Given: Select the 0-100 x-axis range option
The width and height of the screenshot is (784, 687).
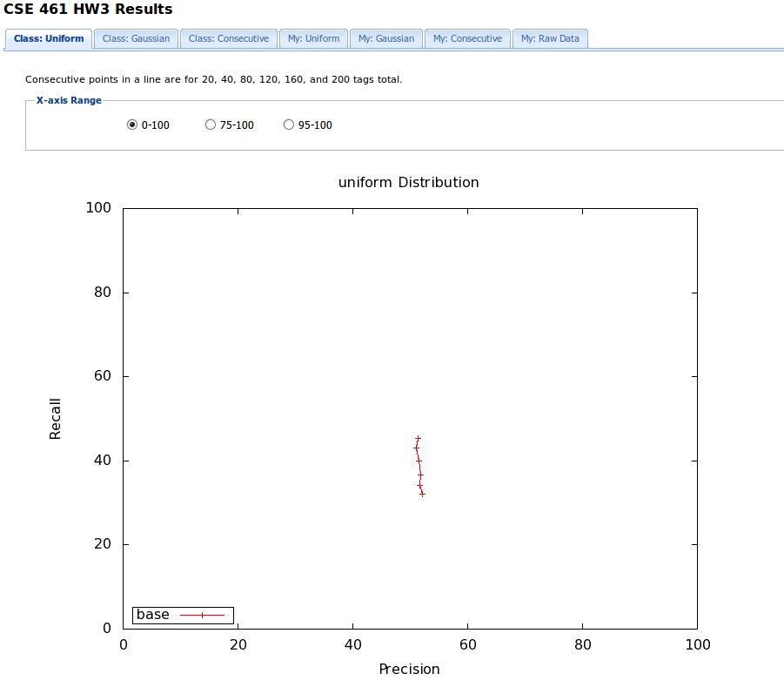Looking at the screenshot, I should click(x=132, y=125).
